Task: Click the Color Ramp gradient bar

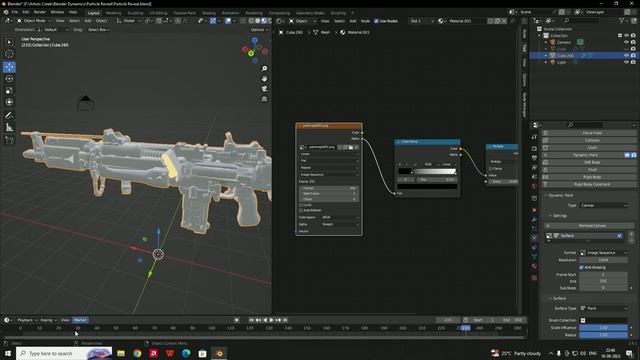Action: [x=427, y=171]
